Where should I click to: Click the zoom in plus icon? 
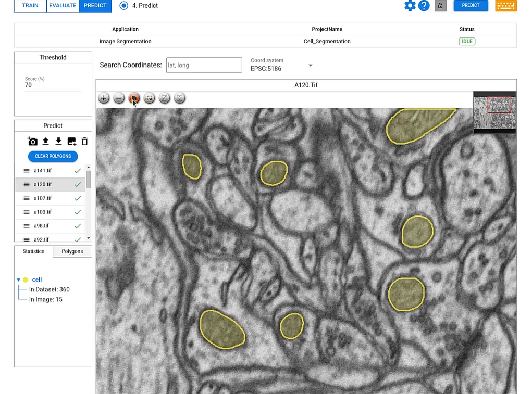[104, 98]
